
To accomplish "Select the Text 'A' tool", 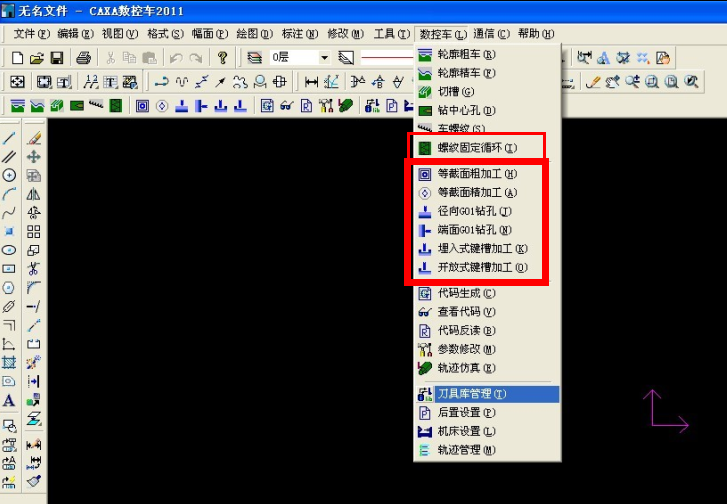I will (9, 400).
